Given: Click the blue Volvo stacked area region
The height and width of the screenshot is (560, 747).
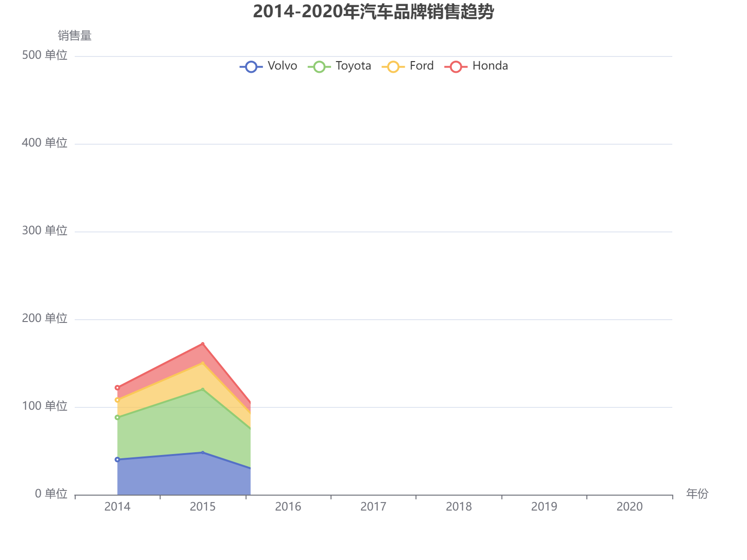Looking at the screenshot, I should point(182,476).
